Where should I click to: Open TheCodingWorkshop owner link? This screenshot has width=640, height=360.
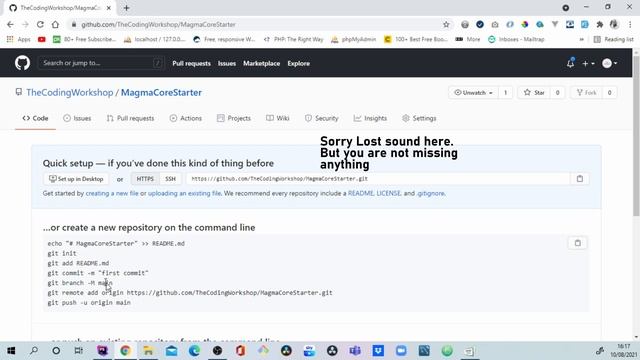(70, 93)
